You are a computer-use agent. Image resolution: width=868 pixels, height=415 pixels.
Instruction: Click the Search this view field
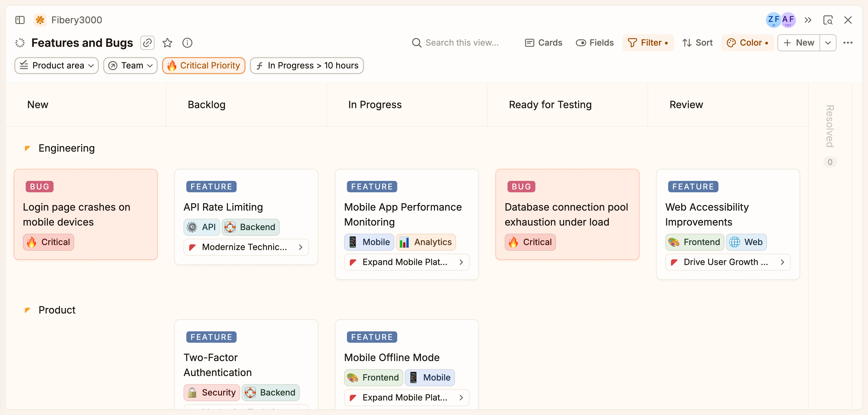(462, 43)
